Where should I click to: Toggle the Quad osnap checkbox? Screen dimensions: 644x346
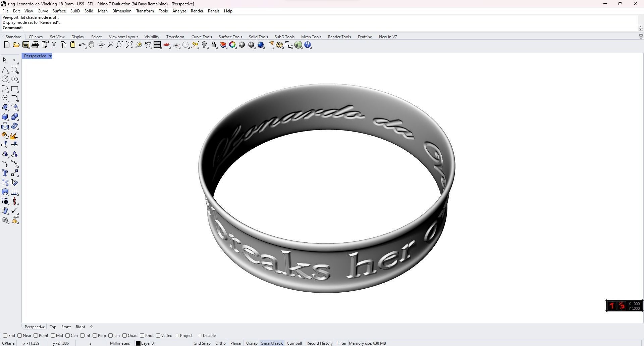point(124,336)
